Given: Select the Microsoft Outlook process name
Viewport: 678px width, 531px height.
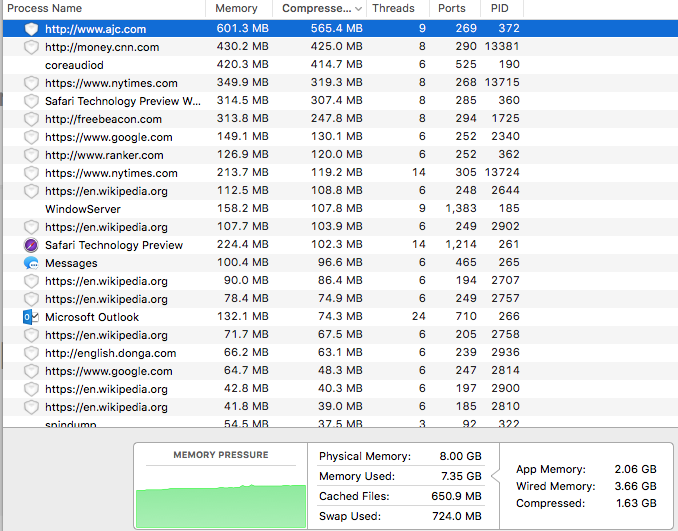Looking at the screenshot, I should coord(92,317).
